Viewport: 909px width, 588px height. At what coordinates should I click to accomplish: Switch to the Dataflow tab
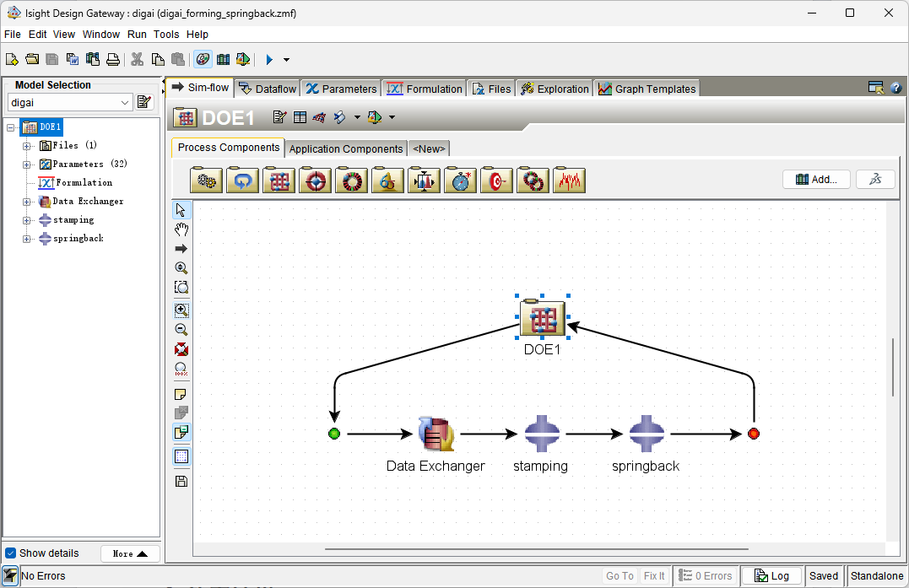(268, 89)
